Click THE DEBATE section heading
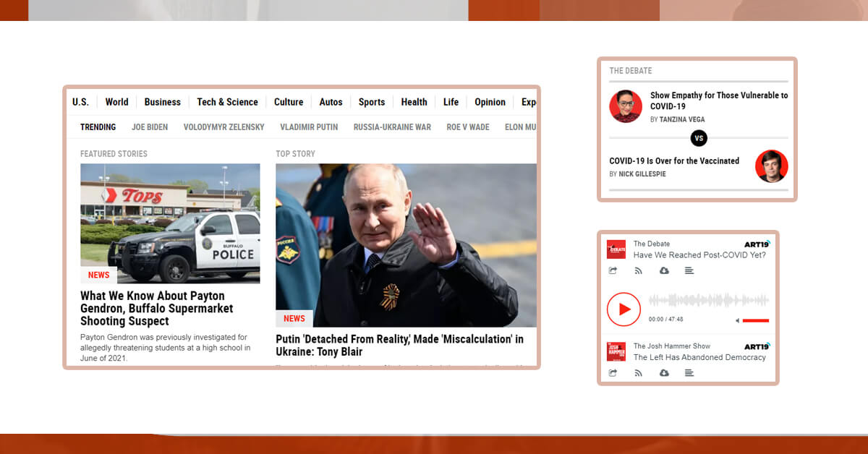868x454 pixels. pos(630,71)
